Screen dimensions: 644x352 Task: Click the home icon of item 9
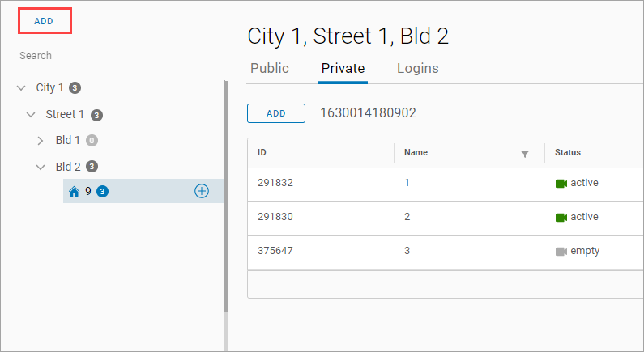click(75, 192)
